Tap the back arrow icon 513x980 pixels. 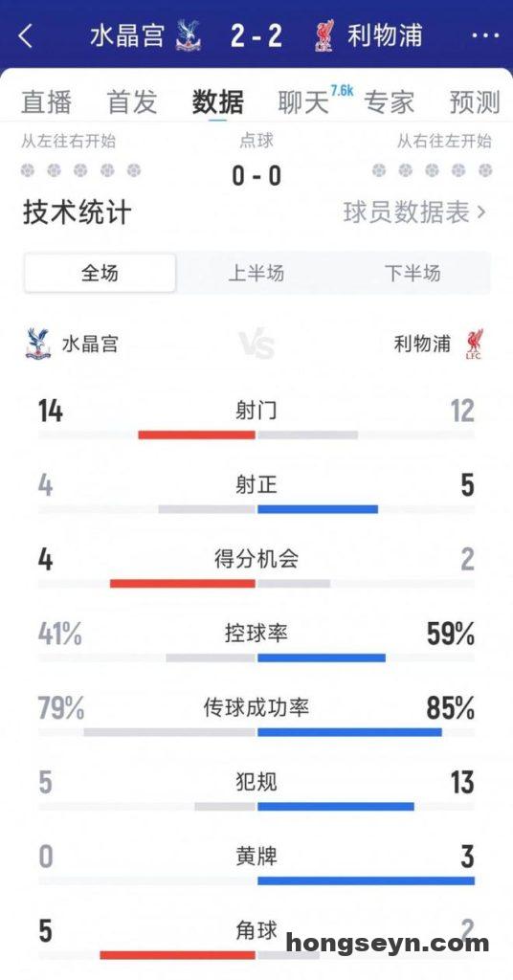26,36
